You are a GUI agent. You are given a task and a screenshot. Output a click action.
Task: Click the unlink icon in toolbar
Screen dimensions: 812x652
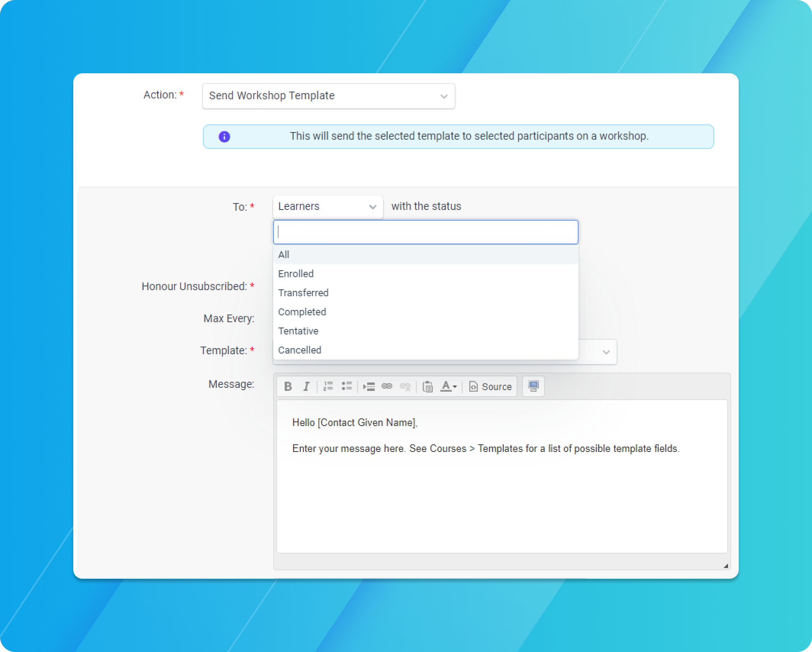coord(405,386)
